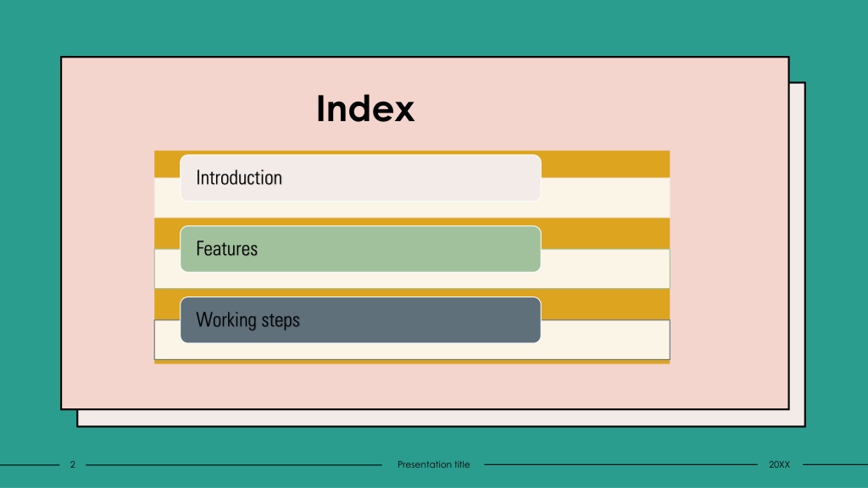The height and width of the screenshot is (488, 868).
Task: Click the teal slide background above card
Action: pyautogui.click(x=434, y=28)
